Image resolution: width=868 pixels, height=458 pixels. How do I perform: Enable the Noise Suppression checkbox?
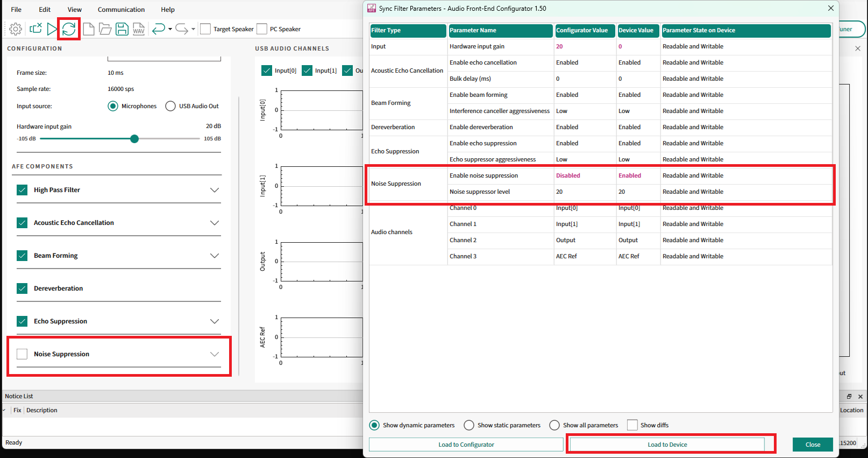tap(22, 354)
